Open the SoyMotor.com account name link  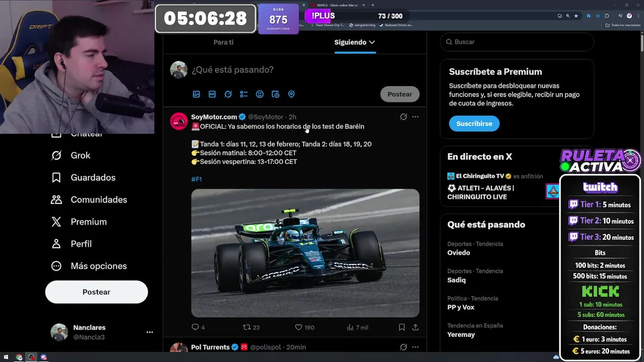(214, 117)
